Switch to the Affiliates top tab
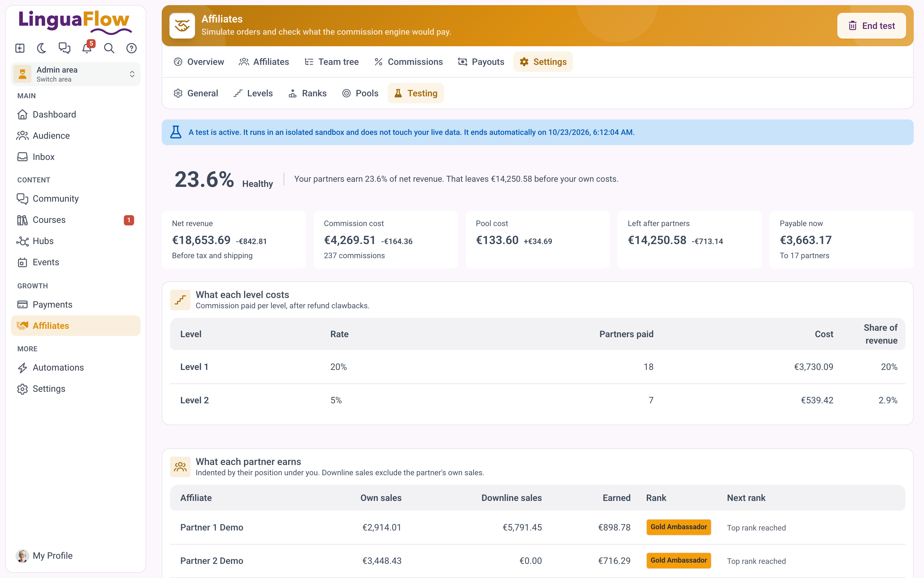 pyautogui.click(x=264, y=62)
